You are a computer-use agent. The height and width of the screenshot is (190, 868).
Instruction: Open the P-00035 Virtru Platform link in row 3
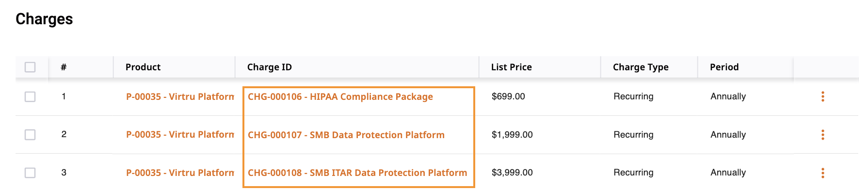coord(180,173)
